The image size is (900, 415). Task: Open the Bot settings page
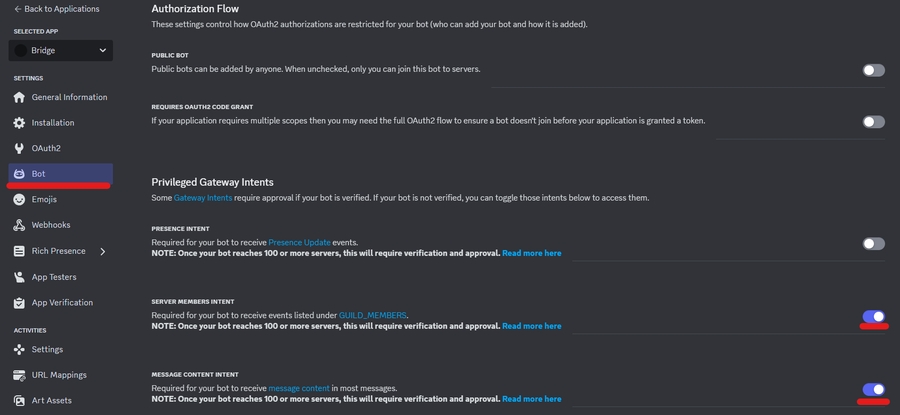point(39,174)
